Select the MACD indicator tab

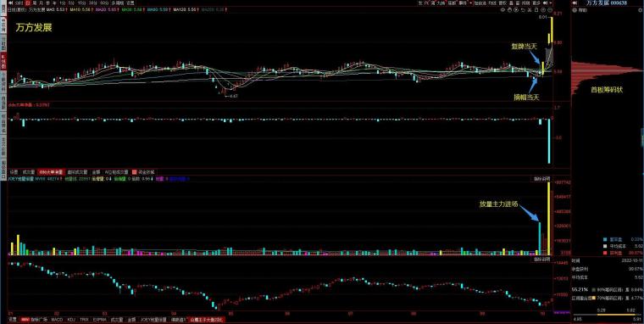click(x=57, y=320)
